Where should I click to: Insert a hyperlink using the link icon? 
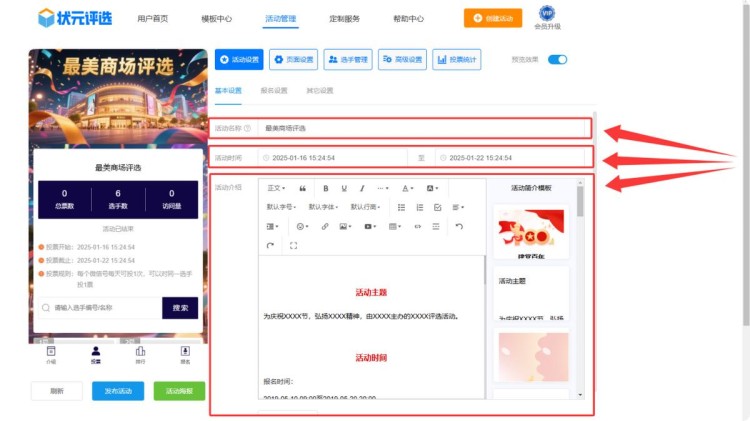[x=325, y=227]
